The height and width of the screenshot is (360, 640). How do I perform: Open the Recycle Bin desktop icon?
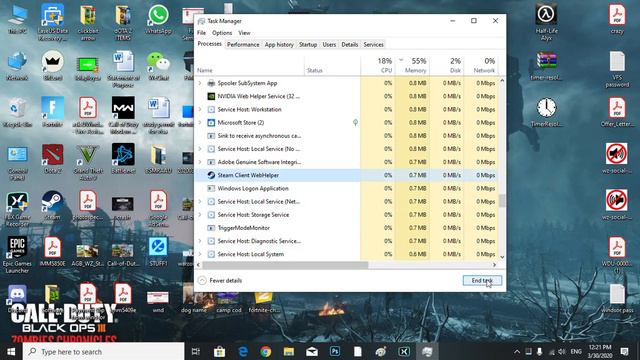pyautogui.click(x=17, y=112)
